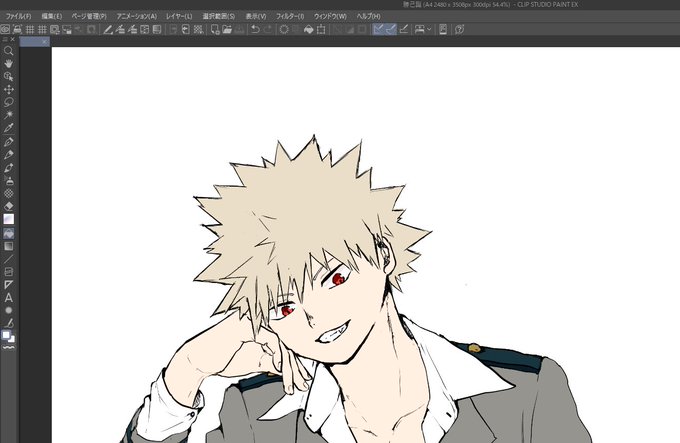Select the Brush tool

[x=8, y=168]
